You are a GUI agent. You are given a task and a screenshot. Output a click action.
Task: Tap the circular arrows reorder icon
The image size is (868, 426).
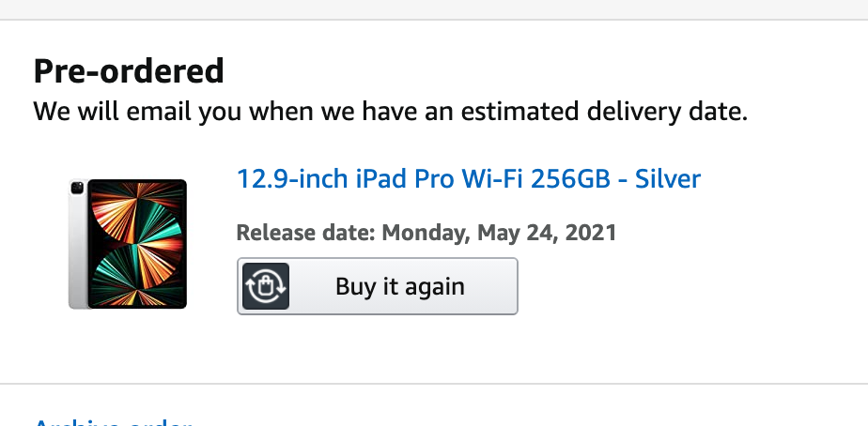tap(266, 286)
